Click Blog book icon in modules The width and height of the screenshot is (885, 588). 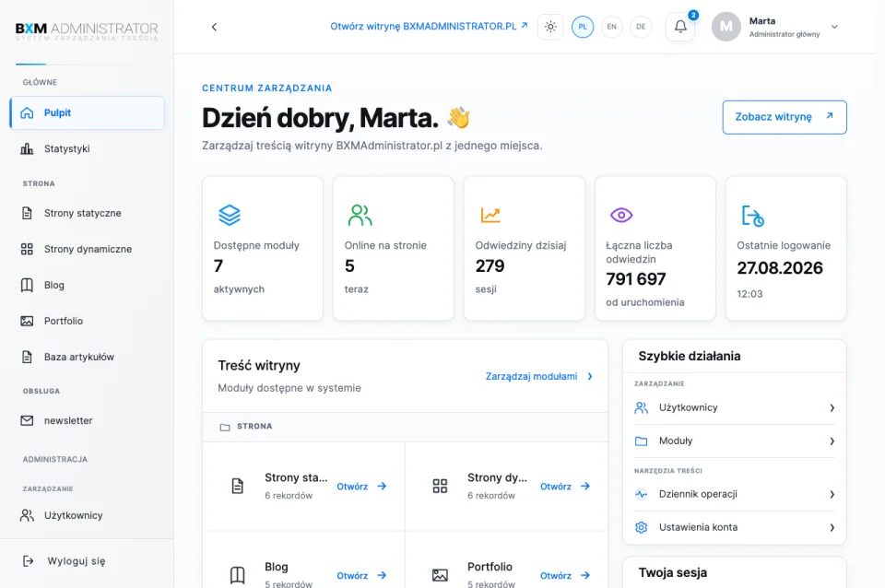(x=238, y=575)
